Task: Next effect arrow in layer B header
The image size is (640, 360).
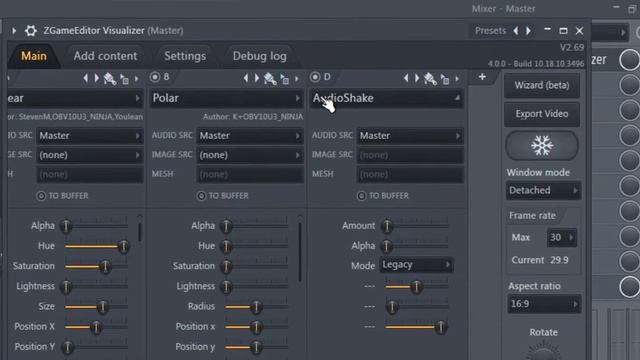Action: click(x=257, y=78)
